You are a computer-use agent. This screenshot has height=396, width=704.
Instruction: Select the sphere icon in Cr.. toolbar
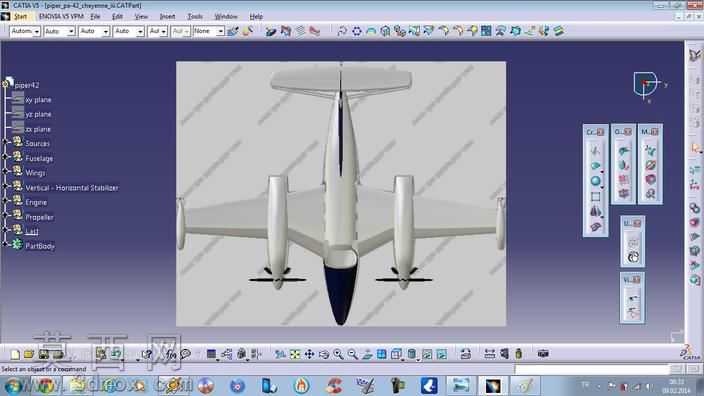[x=595, y=181]
